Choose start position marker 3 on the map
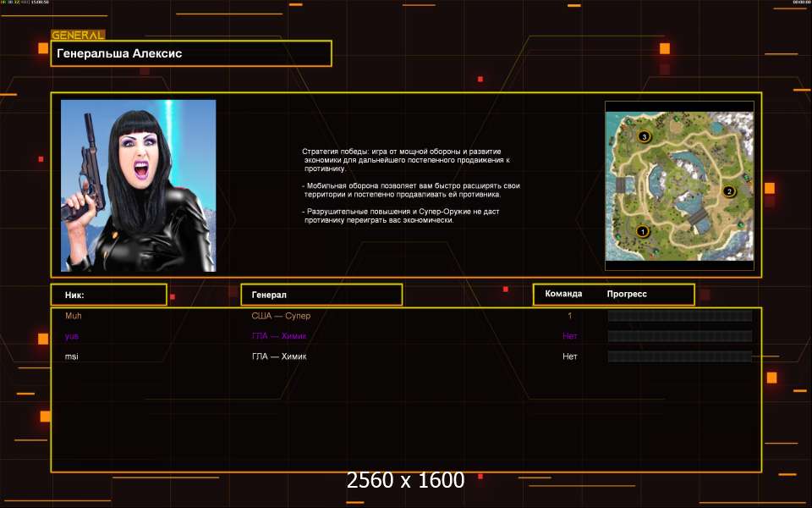Screen dimensions: 812x508 pyautogui.click(x=644, y=136)
